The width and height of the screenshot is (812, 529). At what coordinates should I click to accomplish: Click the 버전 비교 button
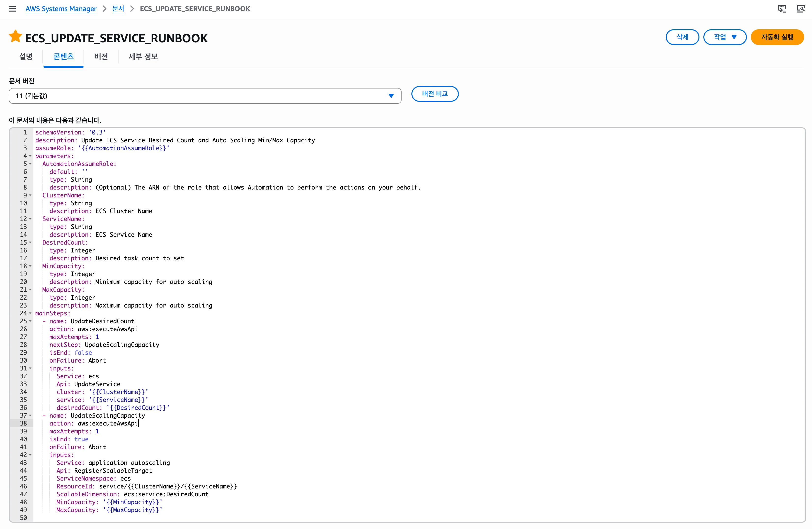click(x=435, y=94)
